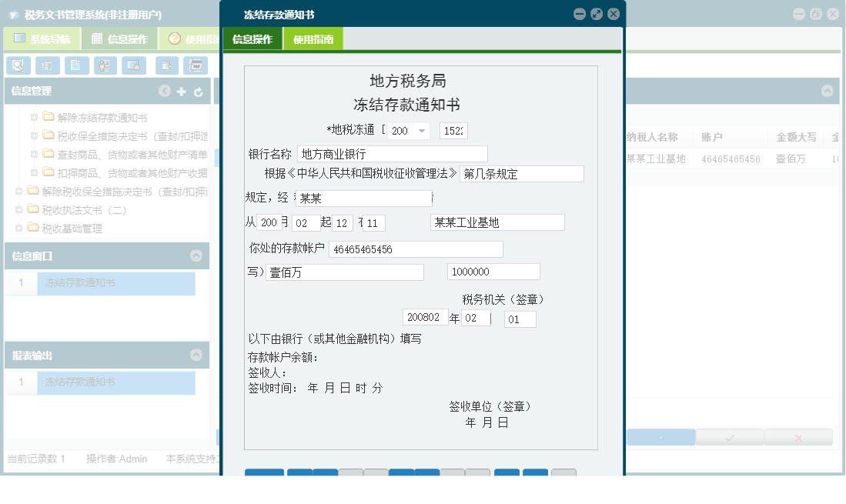The image size is (846, 504).
Task: Collapse the 信息窗口 panel
Action: (x=198, y=256)
